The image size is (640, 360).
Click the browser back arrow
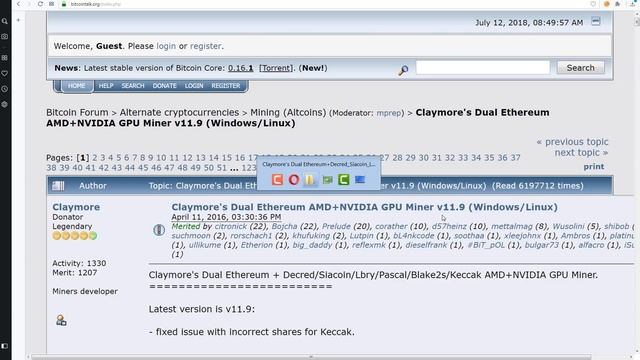point(18,4)
